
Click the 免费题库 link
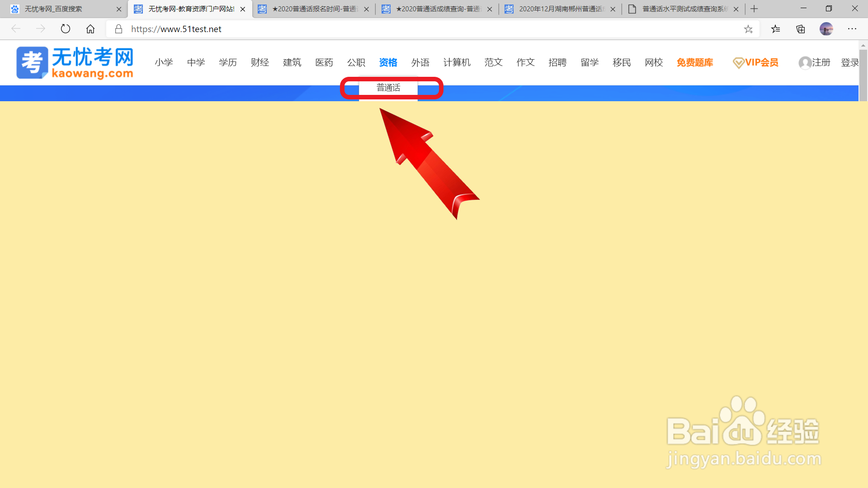tap(694, 62)
